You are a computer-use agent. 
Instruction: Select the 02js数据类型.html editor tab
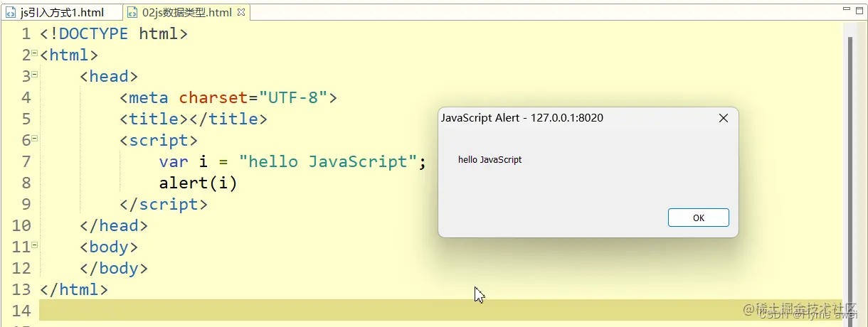186,12
